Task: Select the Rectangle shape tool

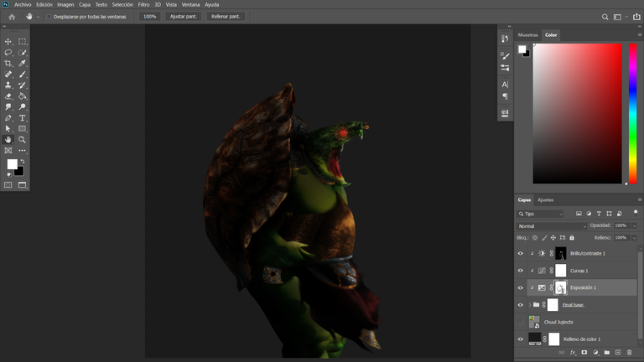Action: (x=22, y=128)
